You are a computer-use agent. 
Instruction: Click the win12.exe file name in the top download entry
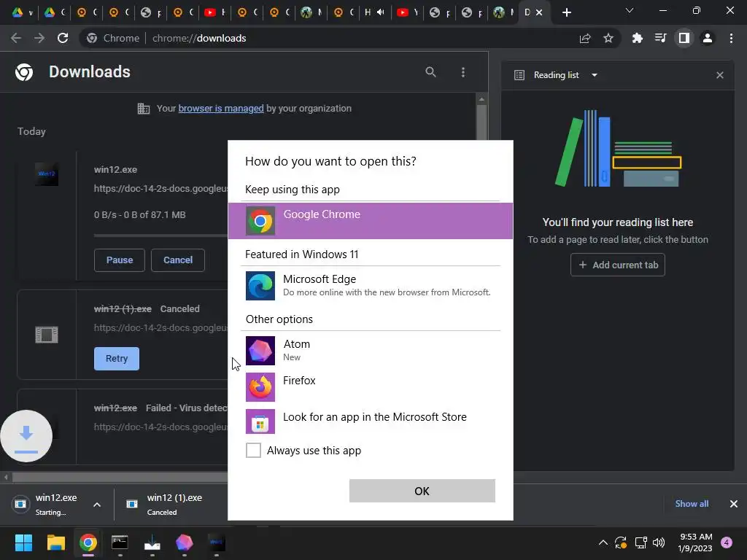(x=115, y=169)
